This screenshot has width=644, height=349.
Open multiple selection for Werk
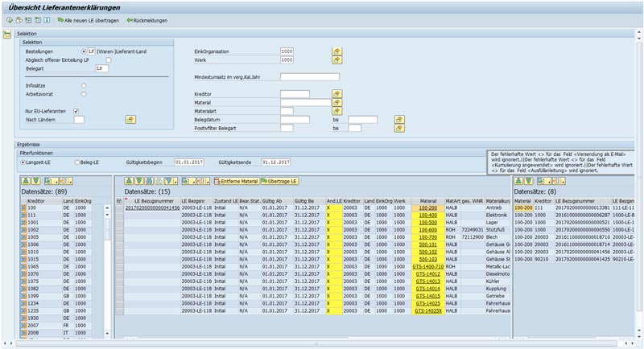(x=336, y=60)
